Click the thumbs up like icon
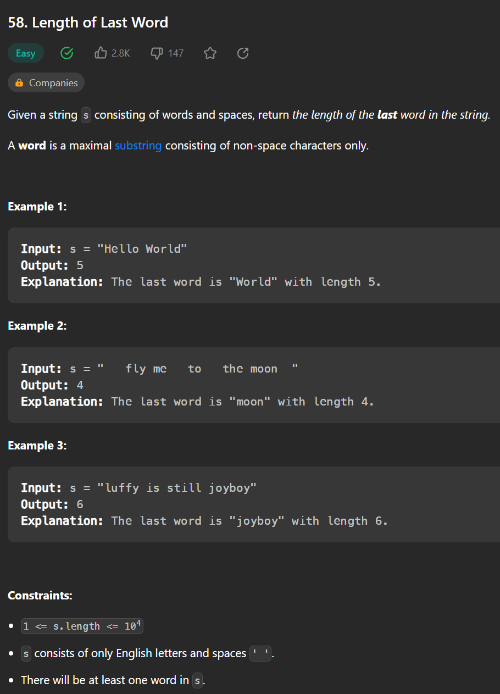This screenshot has width=500, height=694. point(100,53)
